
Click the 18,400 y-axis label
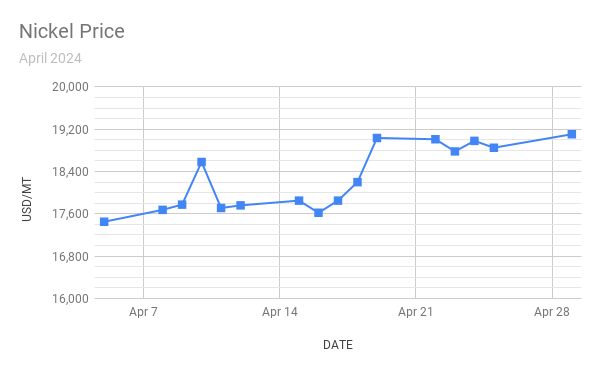point(70,172)
